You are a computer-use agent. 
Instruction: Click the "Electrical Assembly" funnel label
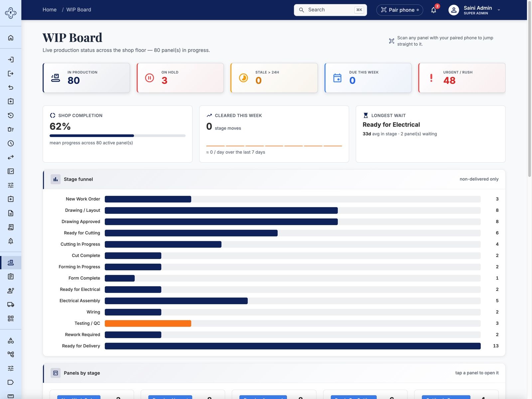coord(80,301)
